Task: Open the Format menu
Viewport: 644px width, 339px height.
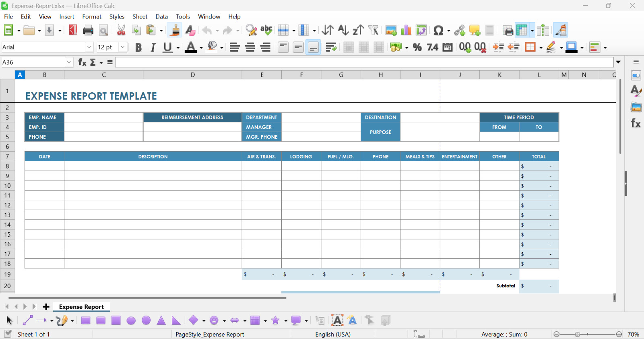Action: point(92,17)
